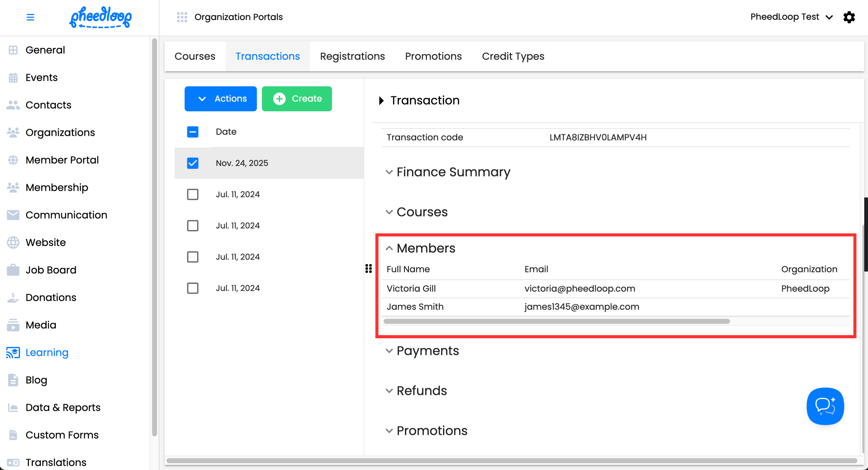Click the Job Board briefcase icon
The width and height of the screenshot is (868, 470).
tap(13, 270)
